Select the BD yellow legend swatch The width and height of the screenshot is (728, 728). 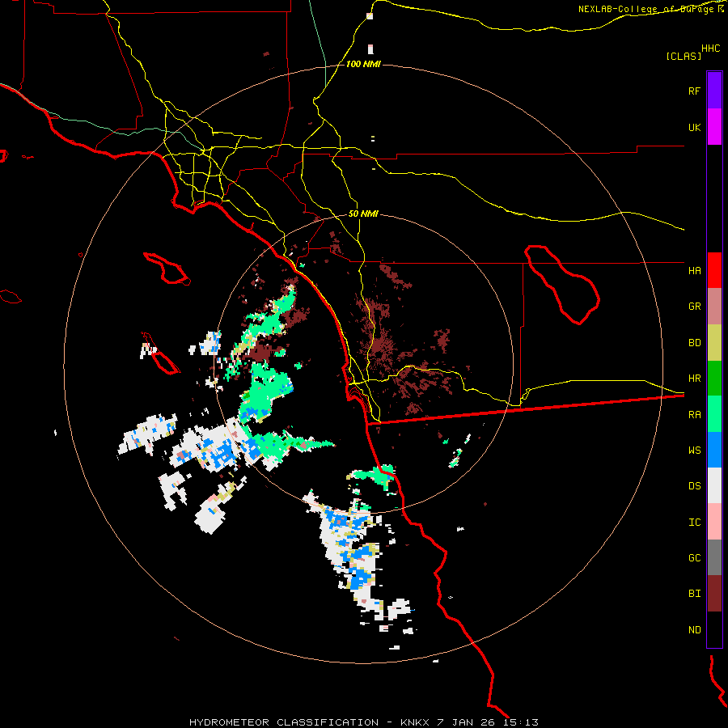click(x=714, y=342)
